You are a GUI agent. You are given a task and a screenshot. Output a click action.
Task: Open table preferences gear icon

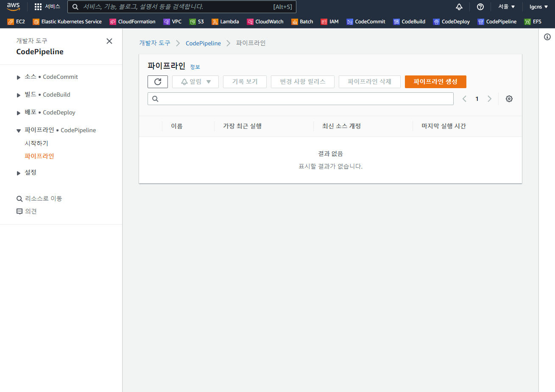click(x=509, y=99)
